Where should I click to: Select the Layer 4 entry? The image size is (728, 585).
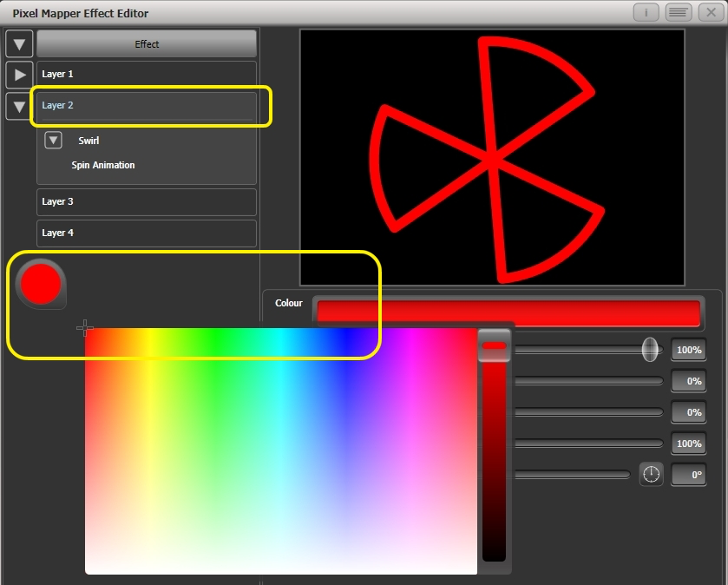(146, 233)
